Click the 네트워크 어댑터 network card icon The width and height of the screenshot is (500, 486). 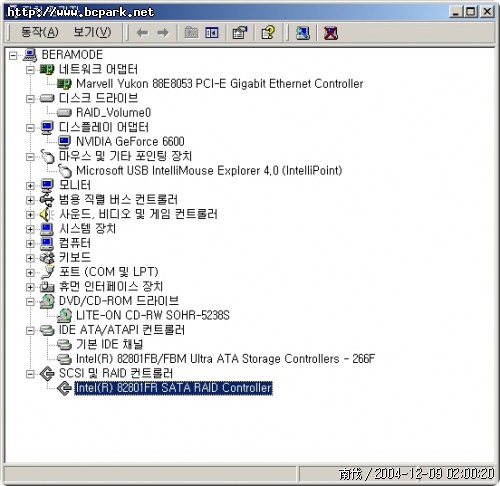tap(47, 69)
